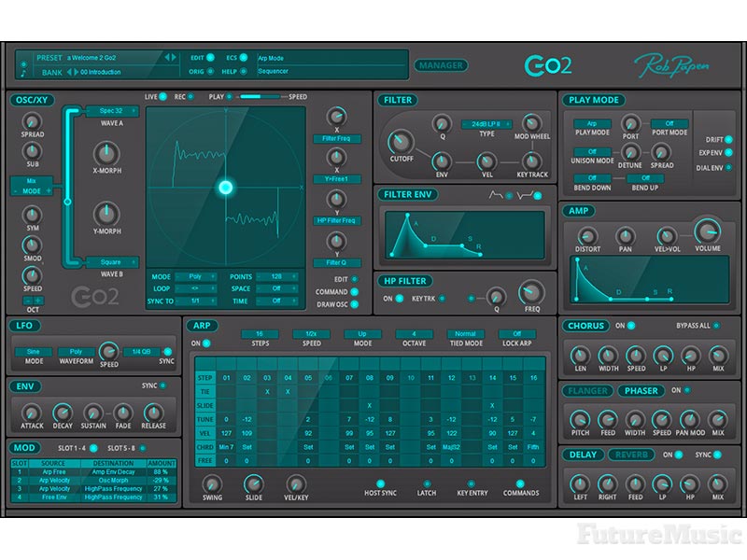Select previous bank with left arrow

[x=69, y=72]
